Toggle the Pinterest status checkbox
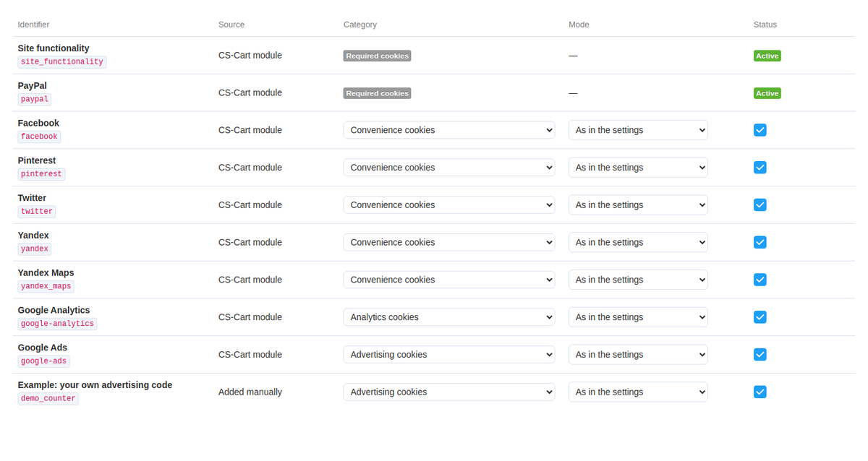This screenshot has width=868, height=461. tap(759, 168)
